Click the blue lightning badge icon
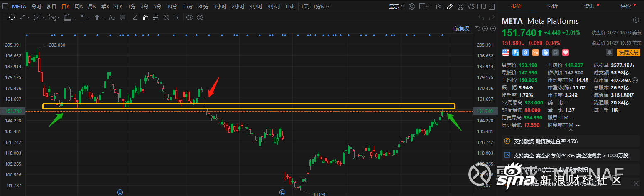644x196 pixels. [x=516, y=52]
